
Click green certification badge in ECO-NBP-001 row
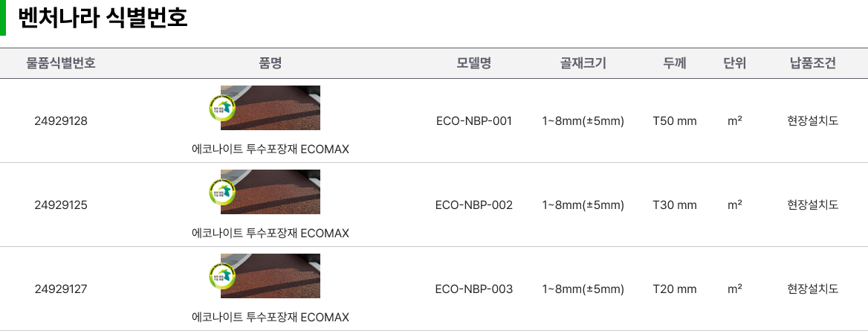(x=221, y=108)
